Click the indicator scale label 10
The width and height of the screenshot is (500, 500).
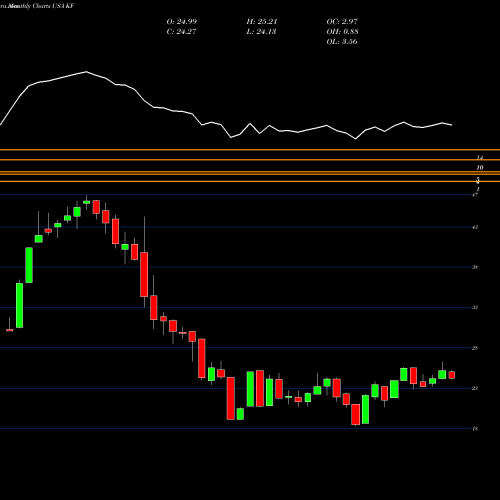(480, 168)
